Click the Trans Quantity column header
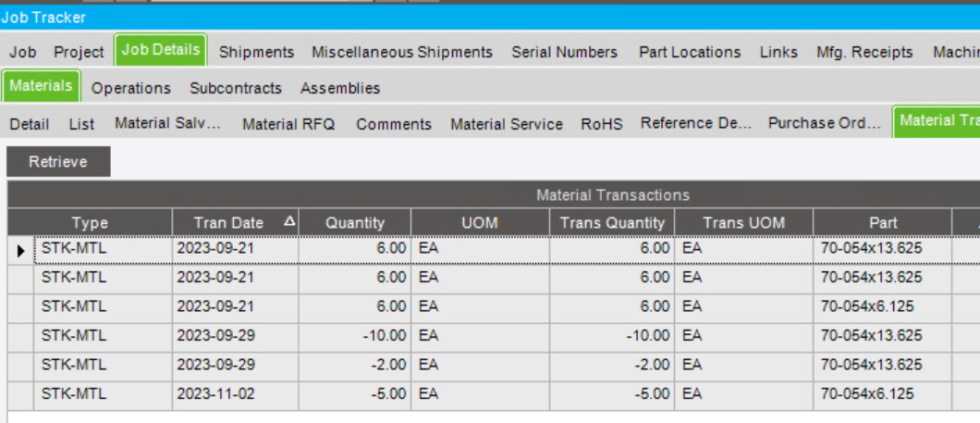This screenshot has width=980, height=423. point(612,222)
